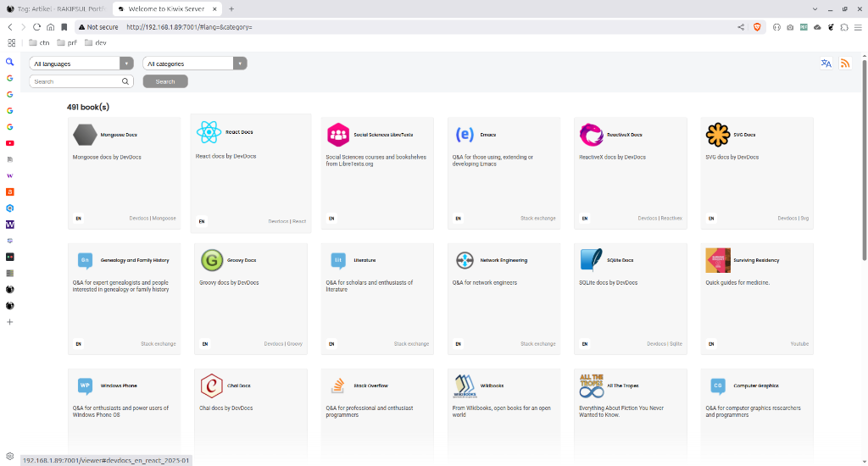Open the Network Engineering icon
The width and height of the screenshot is (868, 466).
coord(465,260)
